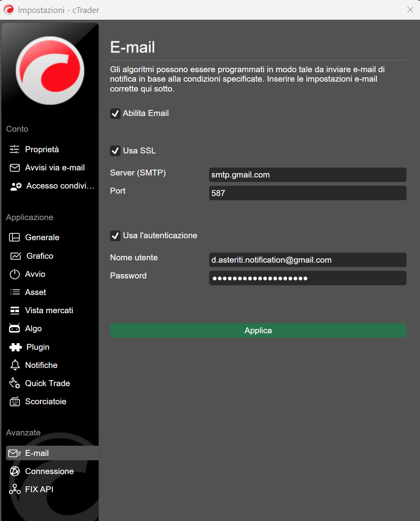Click the FIX API nodes icon
Image resolution: width=420 pixels, height=521 pixels.
[15, 489]
